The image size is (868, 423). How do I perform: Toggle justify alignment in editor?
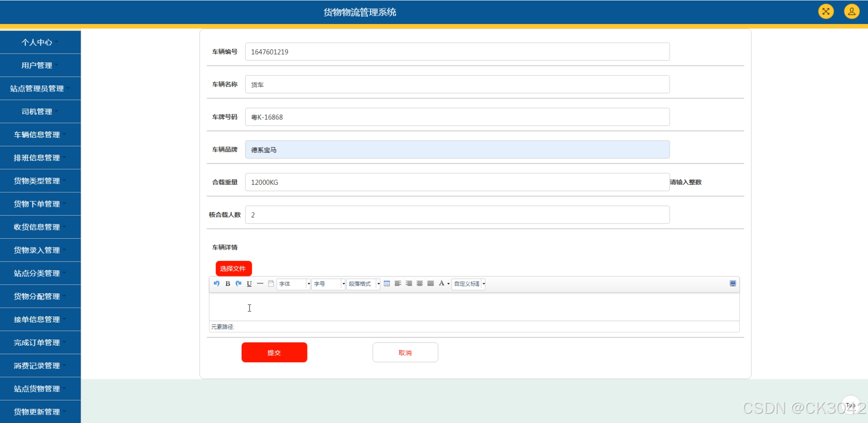[430, 283]
